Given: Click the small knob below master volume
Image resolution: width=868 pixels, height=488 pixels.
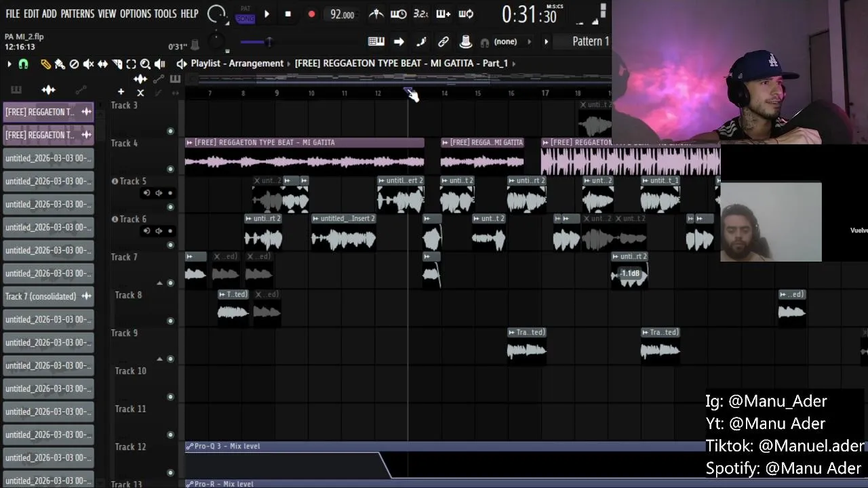Looking at the screenshot, I should (216, 42).
